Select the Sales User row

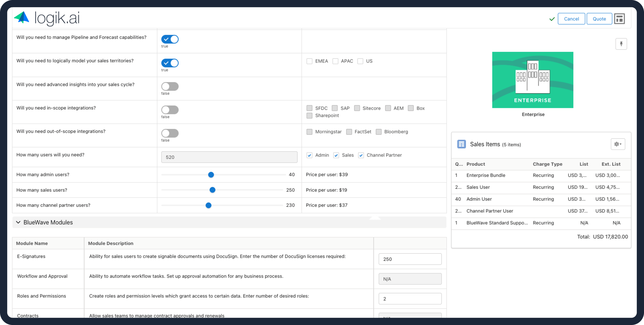(x=541, y=187)
